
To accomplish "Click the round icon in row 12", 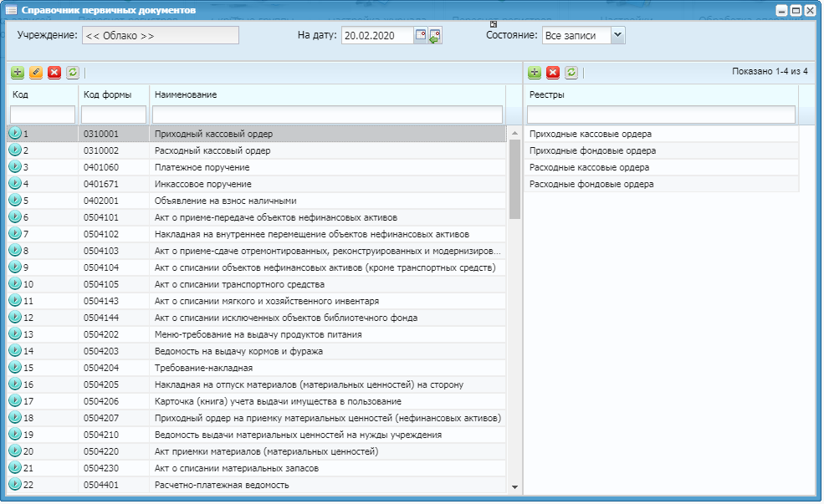I will coord(15,317).
